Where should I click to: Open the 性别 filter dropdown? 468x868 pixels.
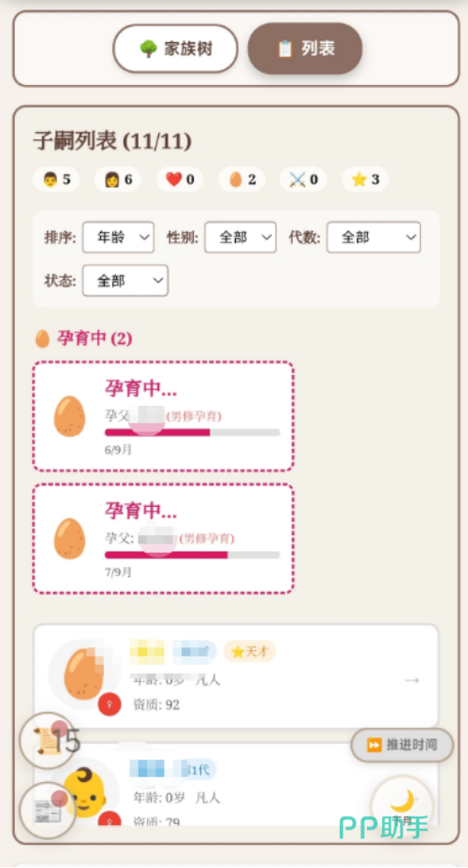tap(241, 238)
